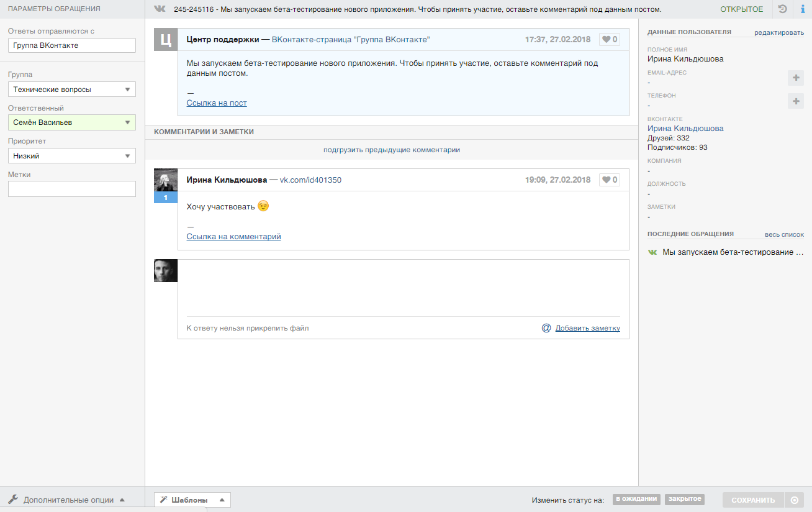Open Ирина Кильдюшова VKontakte profile link
This screenshot has width=812, height=512.
(x=685, y=129)
